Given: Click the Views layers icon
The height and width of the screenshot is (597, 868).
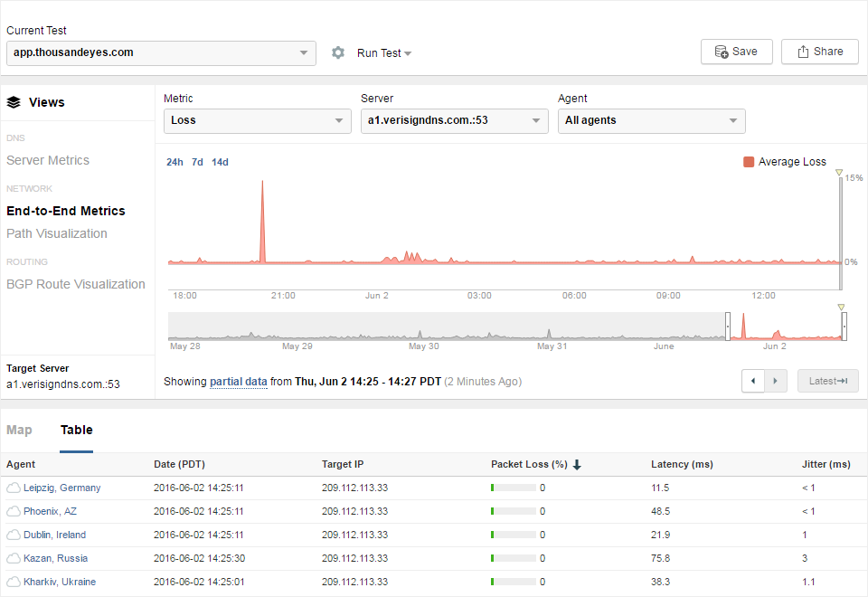Looking at the screenshot, I should [x=14, y=102].
